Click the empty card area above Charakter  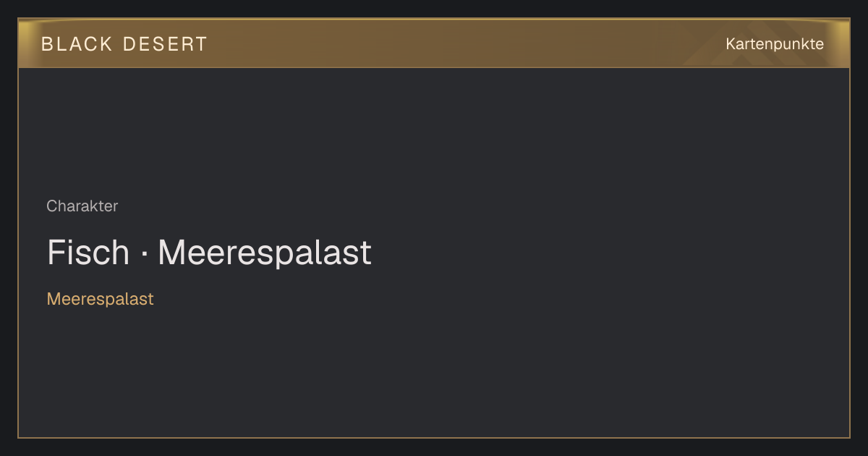point(434,130)
